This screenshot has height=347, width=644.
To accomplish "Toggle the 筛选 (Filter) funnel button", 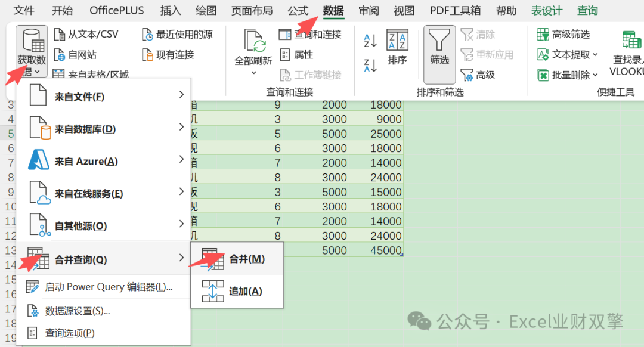I will tap(439, 54).
